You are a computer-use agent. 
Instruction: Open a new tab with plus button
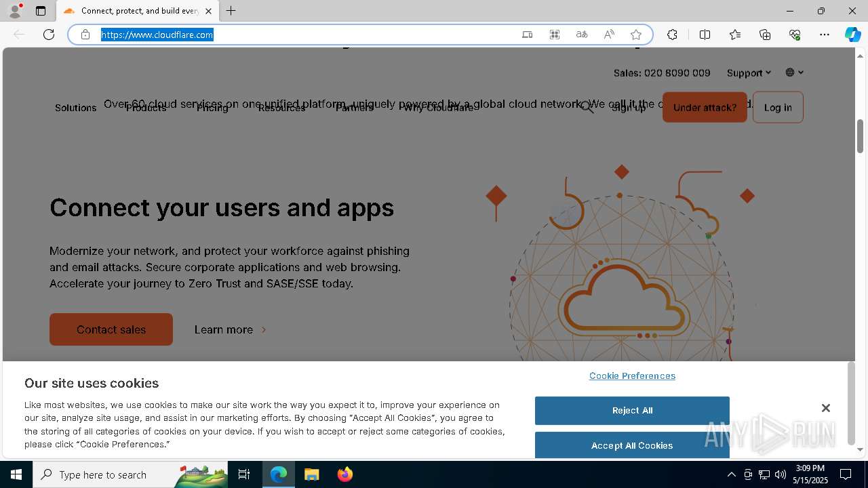coord(231,11)
